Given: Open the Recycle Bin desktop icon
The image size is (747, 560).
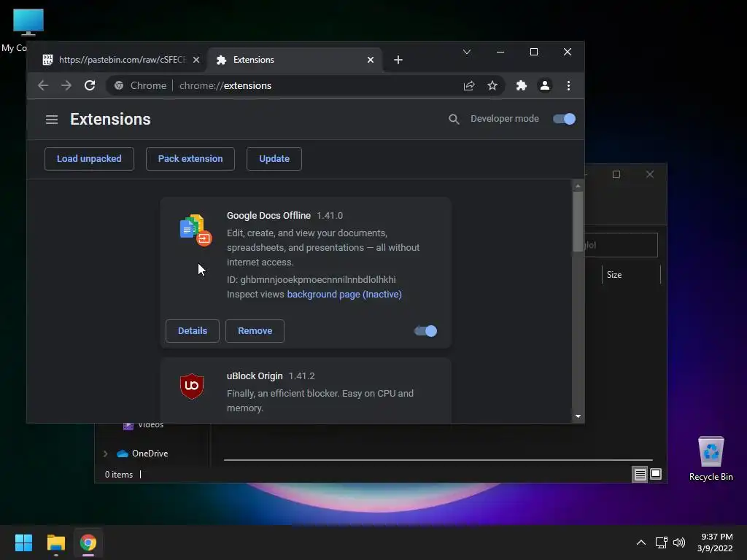Looking at the screenshot, I should click(x=711, y=458).
